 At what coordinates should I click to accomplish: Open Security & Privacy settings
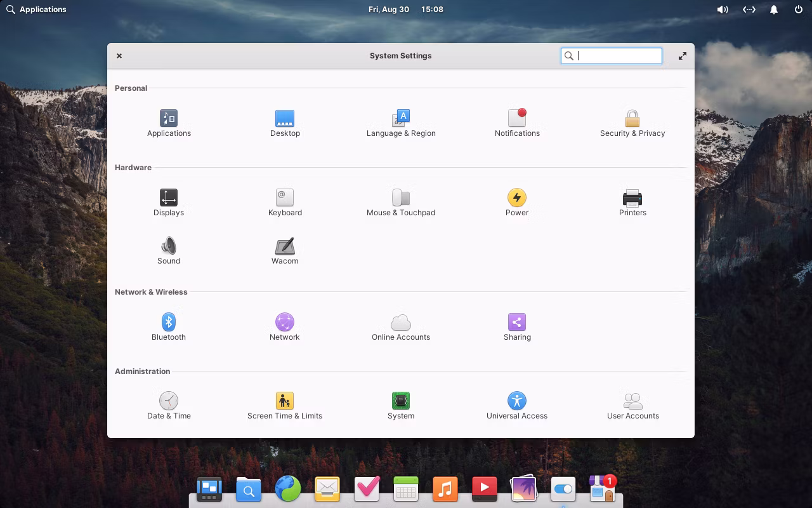tap(632, 123)
